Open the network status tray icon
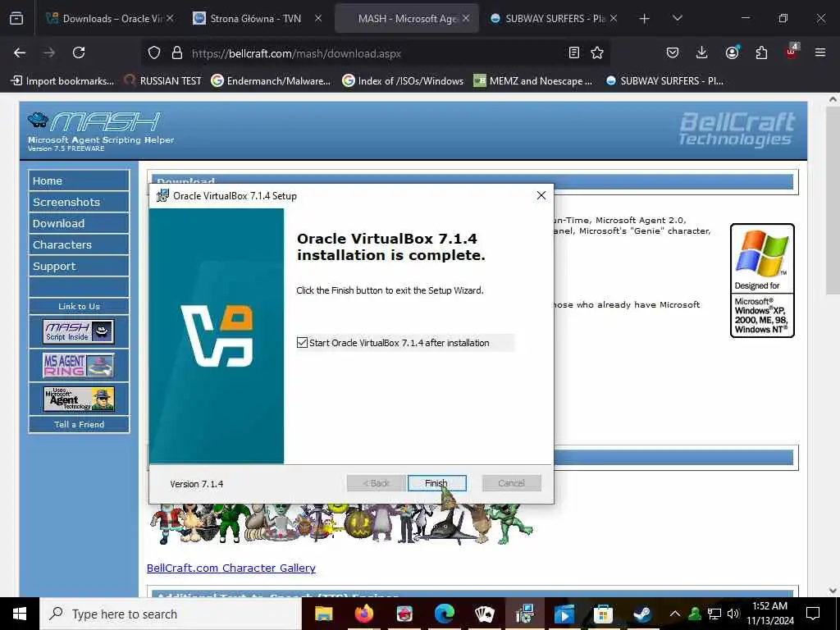 click(714, 614)
